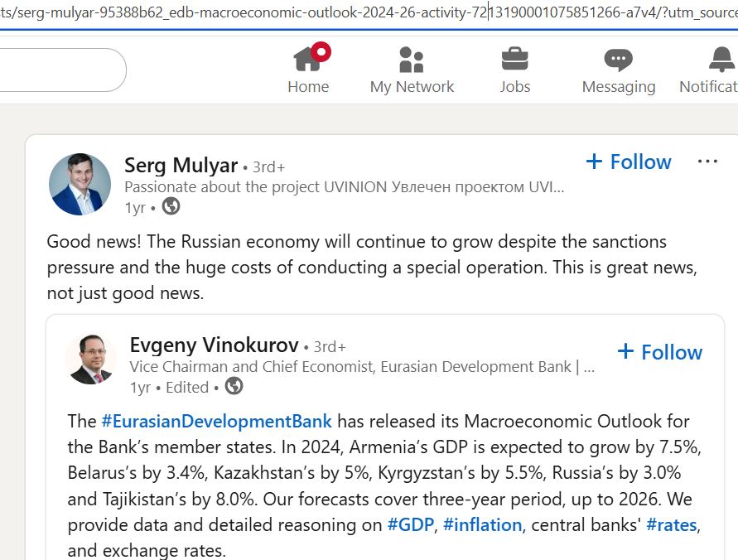This screenshot has width=738, height=560.
Task: Open the Messaging speech bubble icon
Action: coord(618,57)
